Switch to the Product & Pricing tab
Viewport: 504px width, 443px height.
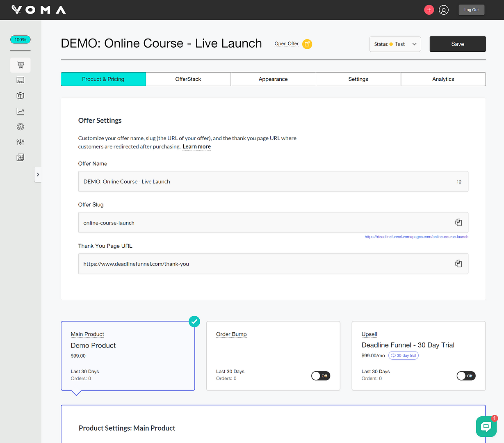click(x=103, y=79)
